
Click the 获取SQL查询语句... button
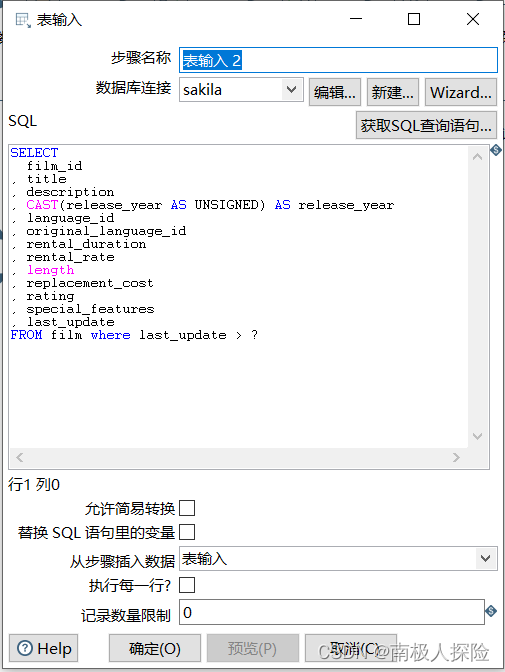(426, 125)
